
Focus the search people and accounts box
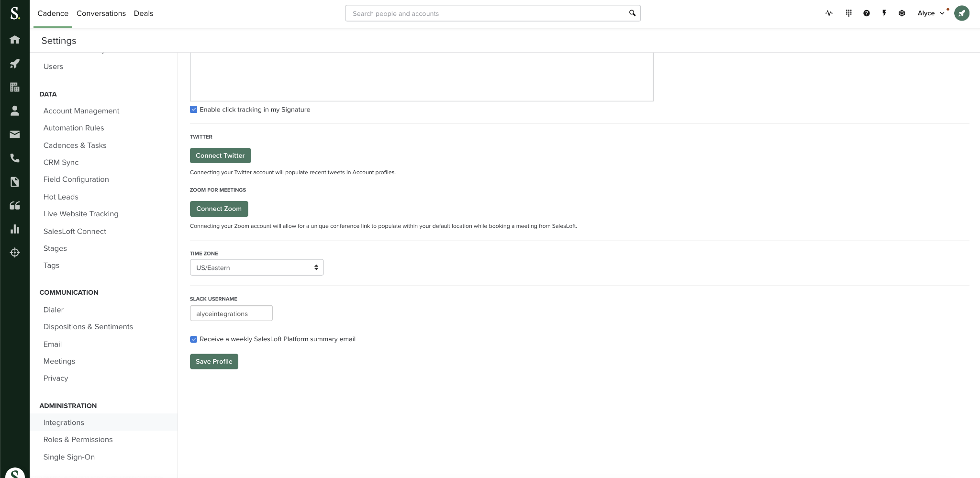pos(492,13)
